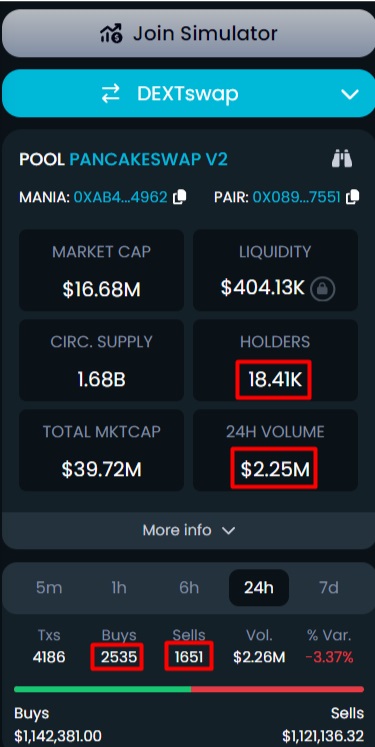
Task: Click the chart icon on Join Simulator
Action: (x=111, y=33)
